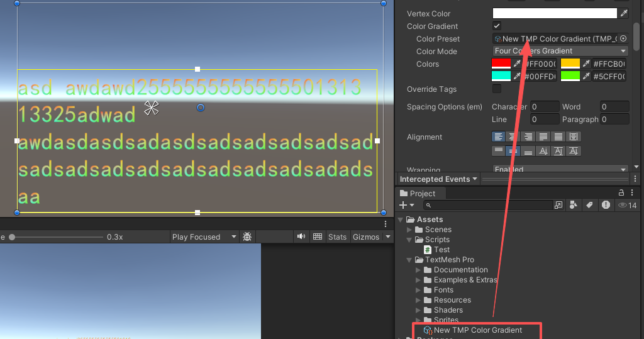This screenshot has width=644, height=339.
Task: Toggle hidden packages visibility eye (14)
Action: [628, 205]
